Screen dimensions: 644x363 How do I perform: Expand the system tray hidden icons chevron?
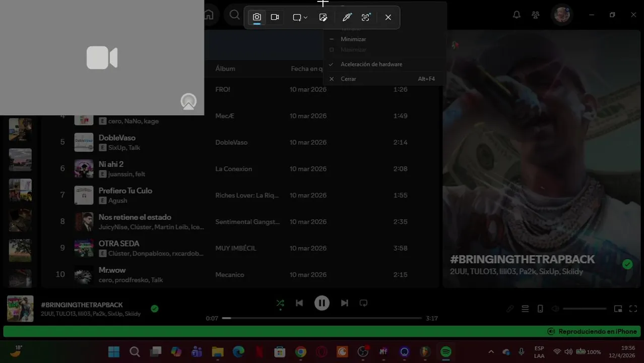[x=491, y=351]
